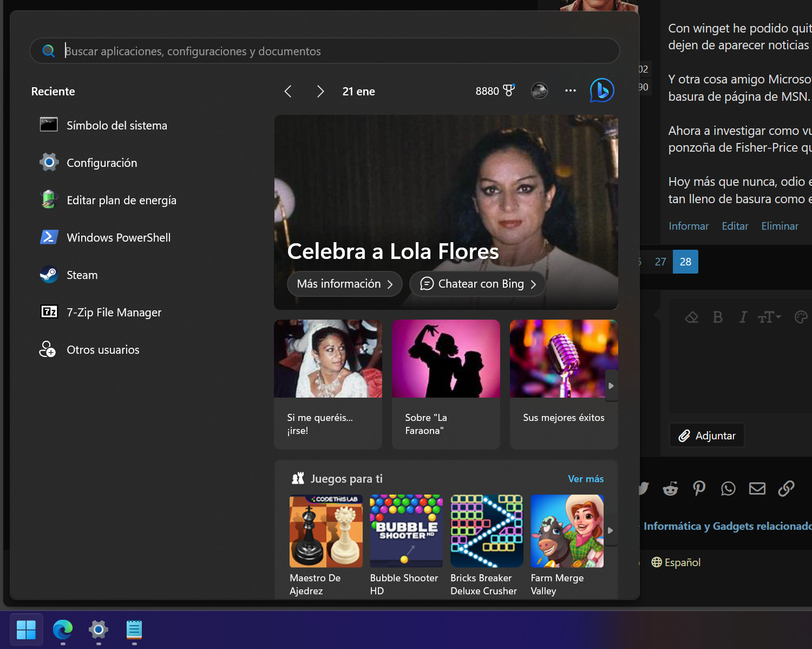Click the Juegos para ti heading
This screenshot has width=812, height=649.
(x=346, y=479)
